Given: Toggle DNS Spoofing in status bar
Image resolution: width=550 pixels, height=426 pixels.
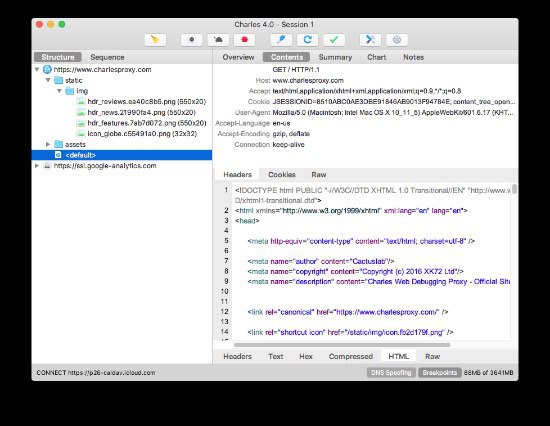Looking at the screenshot, I should 391,373.
